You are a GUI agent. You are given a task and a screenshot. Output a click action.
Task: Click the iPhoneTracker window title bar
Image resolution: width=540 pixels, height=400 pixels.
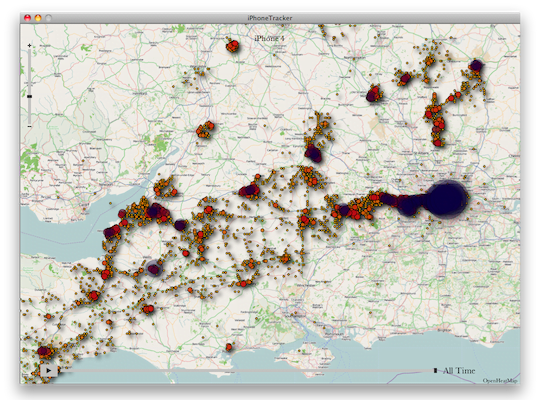[x=270, y=18]
